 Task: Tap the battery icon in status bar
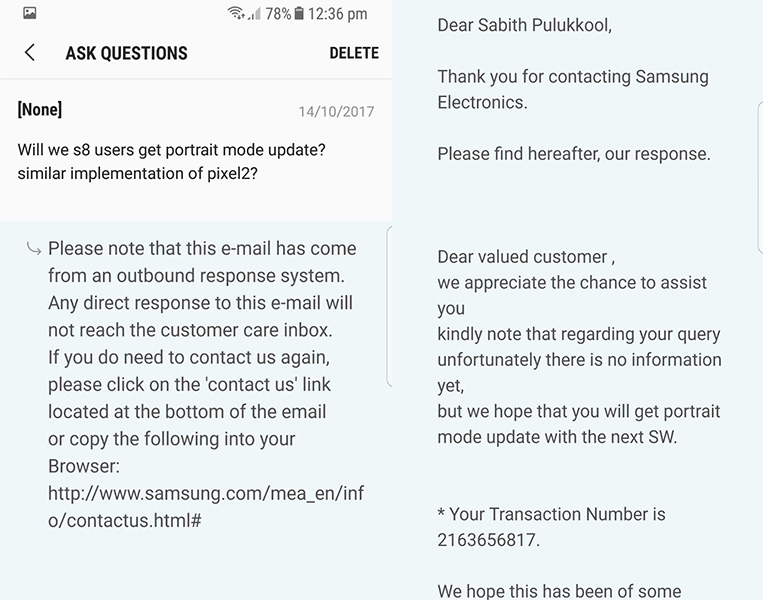[298, 14]
